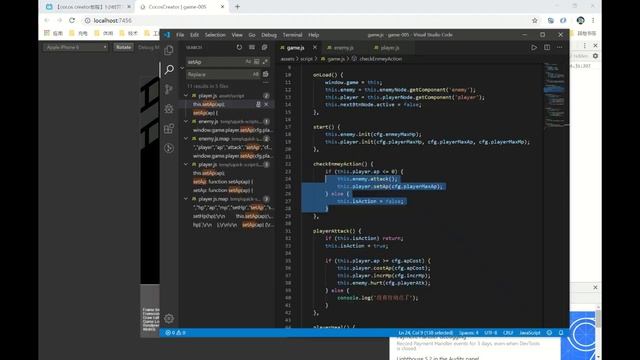Image resolution: width=640 pixels, height=360 pixels.
Task: Click checkEnemyAction in the breadcrumb
Action: [380, 59]
